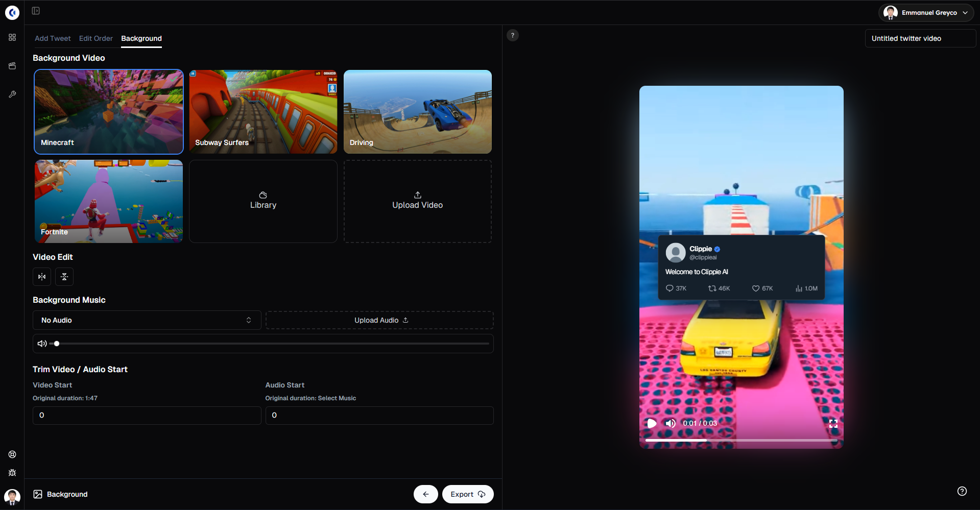Play the preview video
Screen dimensions: 980x510
pos(652,423)
